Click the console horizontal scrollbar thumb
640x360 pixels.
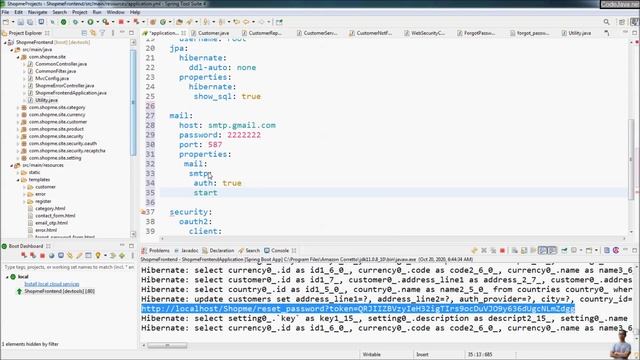click(167, 346)
